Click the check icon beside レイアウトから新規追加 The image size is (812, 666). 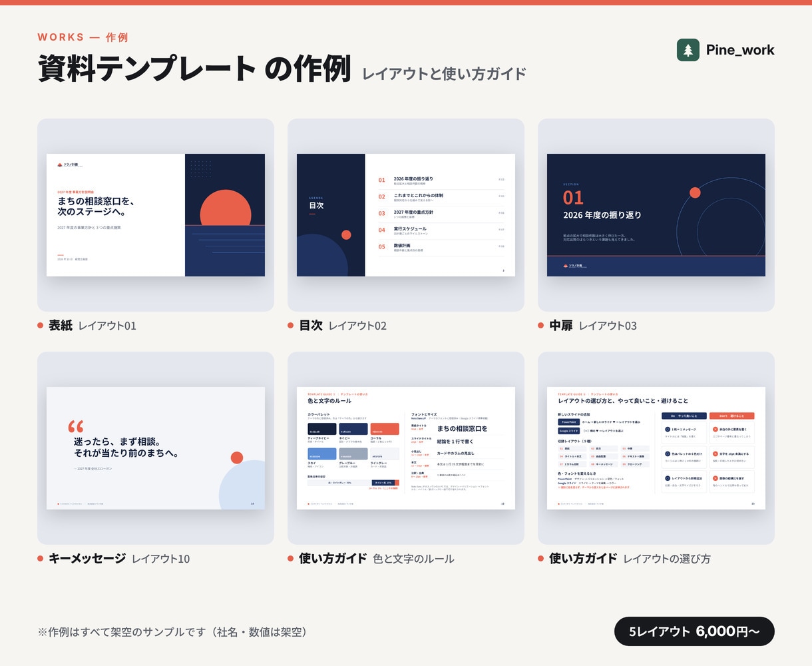pyautogui.click(x=668, y=478)
